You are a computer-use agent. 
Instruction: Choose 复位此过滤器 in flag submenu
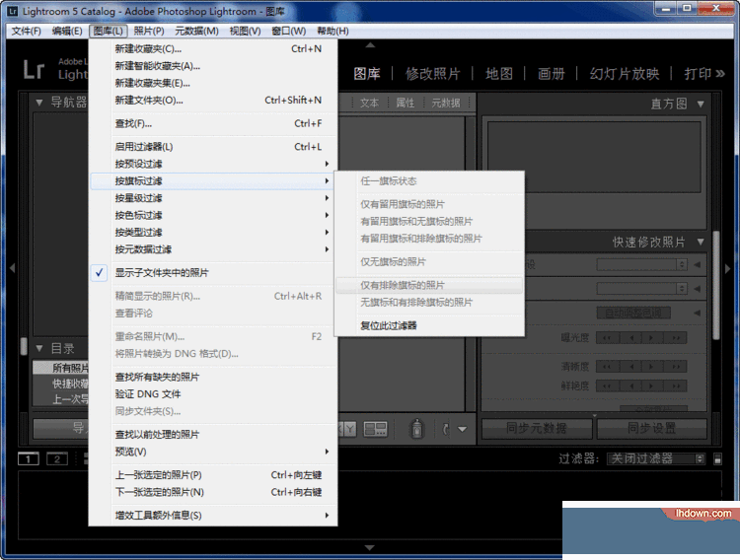pos(429,325)
